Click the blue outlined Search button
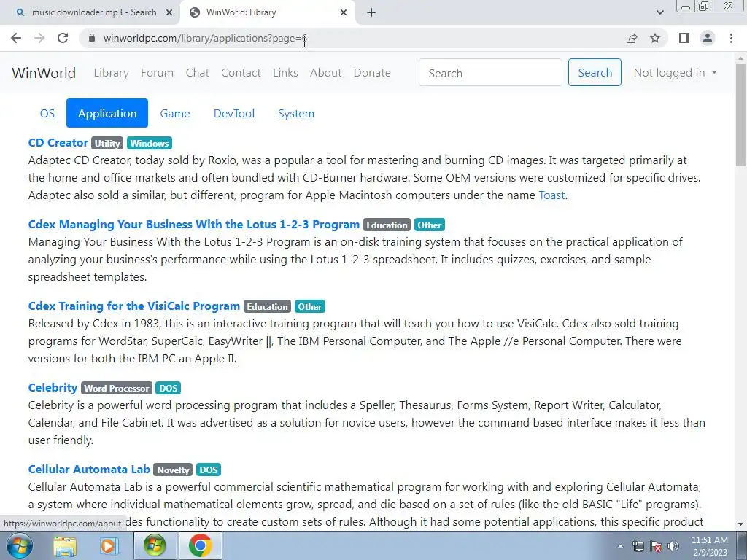 coord(595,72)
